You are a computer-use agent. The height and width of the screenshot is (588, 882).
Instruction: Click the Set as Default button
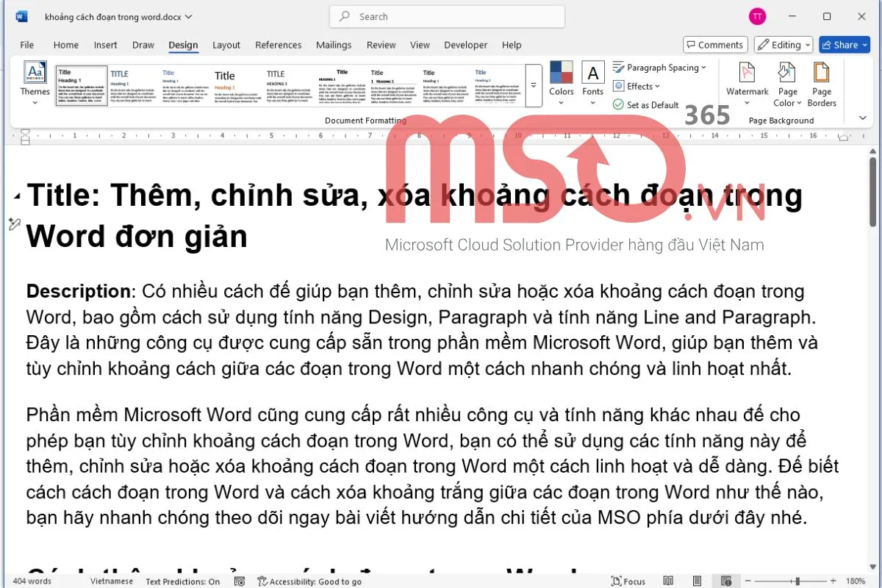pos(646,105)
